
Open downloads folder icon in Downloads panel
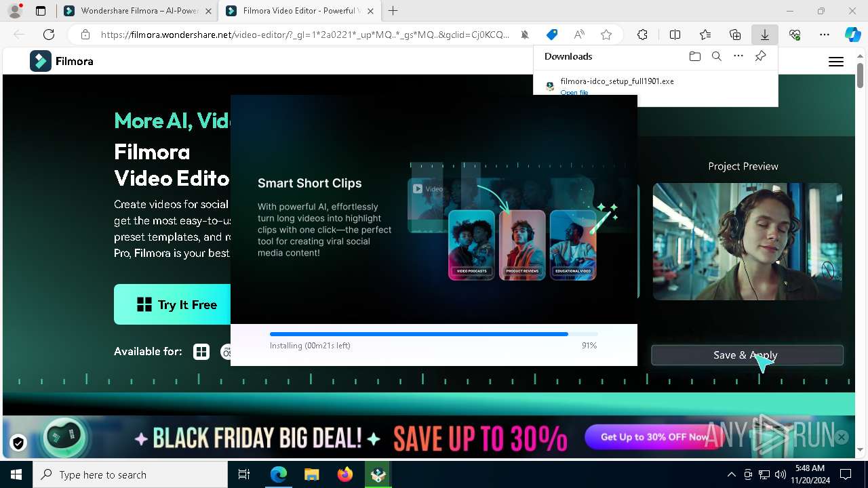coord(694,57)
